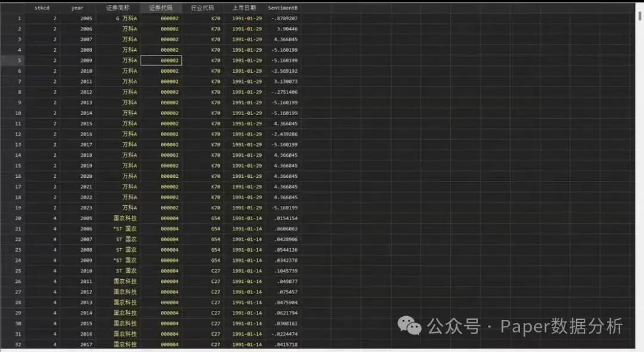Select the stkcd column header
This screenshot has width=644, height=352.
tap(42, 8)
